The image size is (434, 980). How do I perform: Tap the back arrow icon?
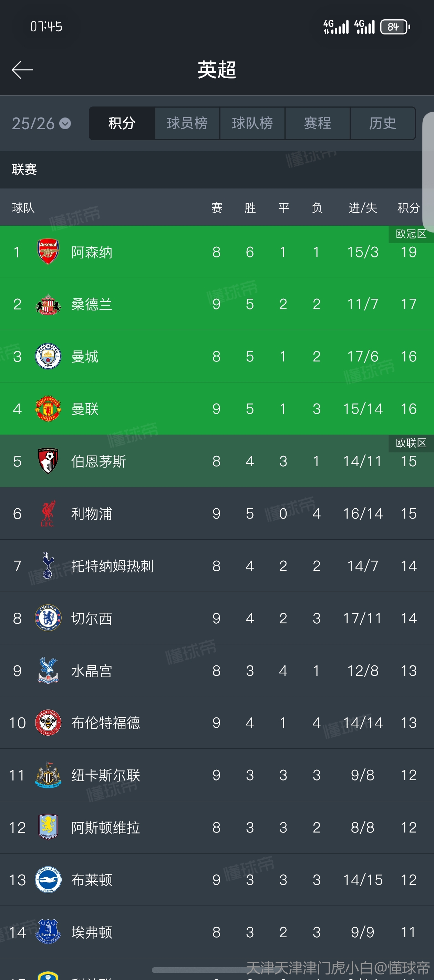click(x=22, y=70)
